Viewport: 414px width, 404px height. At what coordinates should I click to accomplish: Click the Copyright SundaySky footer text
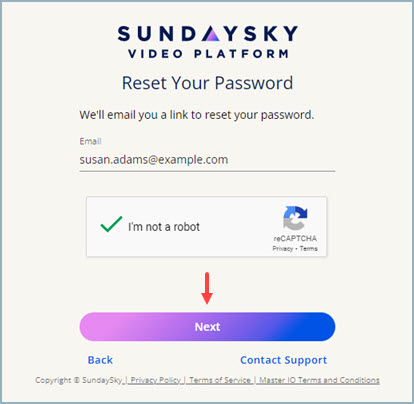[x=79, y=380]
